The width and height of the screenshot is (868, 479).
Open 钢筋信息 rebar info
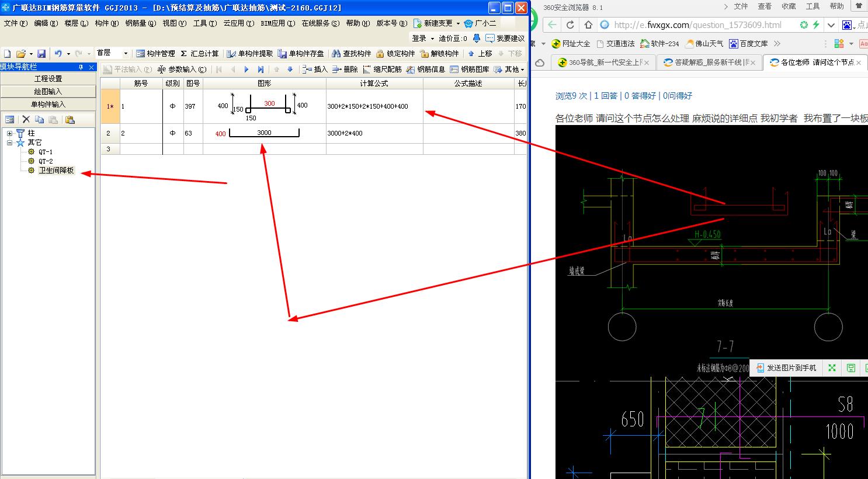click(x=426, y=69)
